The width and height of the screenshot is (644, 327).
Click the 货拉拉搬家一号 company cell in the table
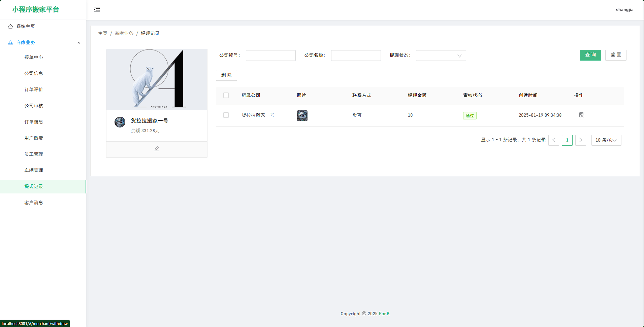pyautogui.click(x=258, y=115)
